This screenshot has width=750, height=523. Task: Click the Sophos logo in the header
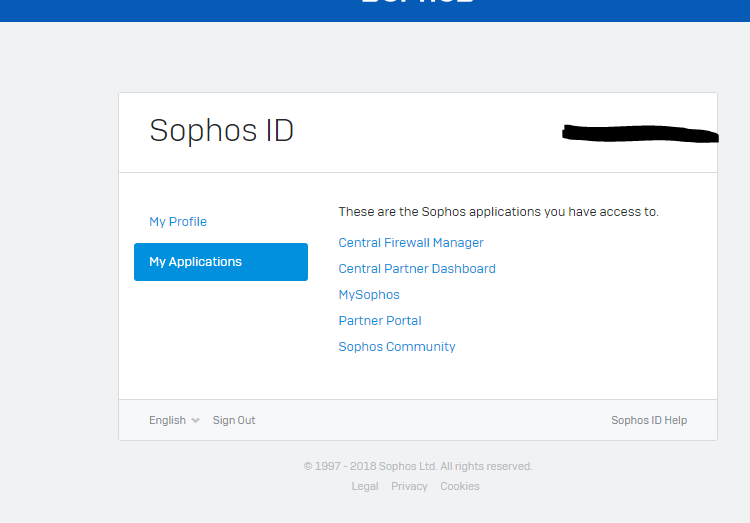[418, 1]
